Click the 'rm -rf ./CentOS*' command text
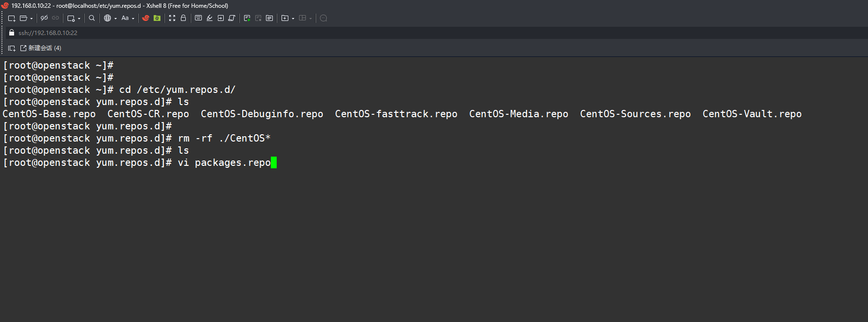The image size is (868, 322). 224,138
